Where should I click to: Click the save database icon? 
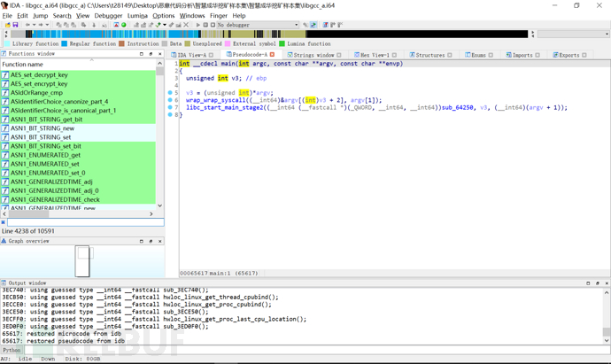(x=14, y=25)
